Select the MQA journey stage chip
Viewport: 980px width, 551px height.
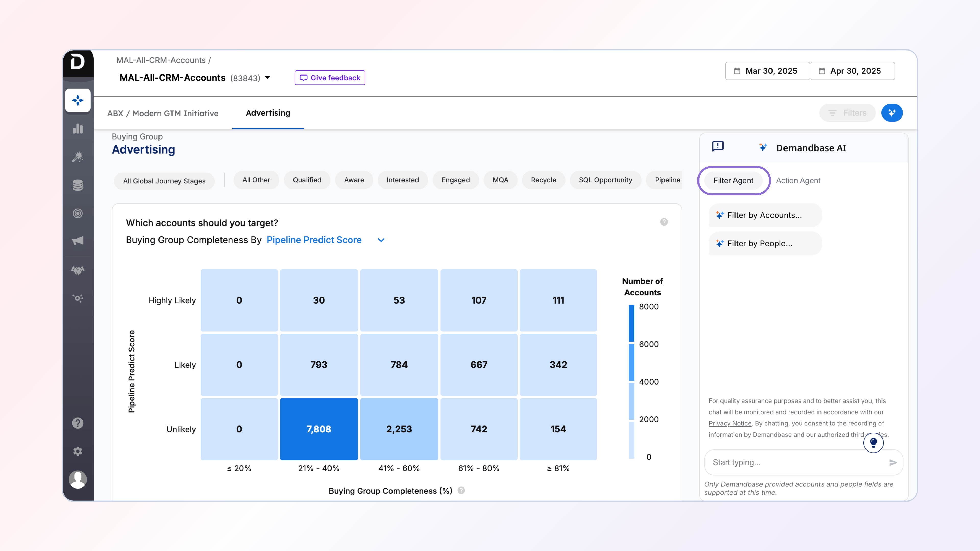500,180
